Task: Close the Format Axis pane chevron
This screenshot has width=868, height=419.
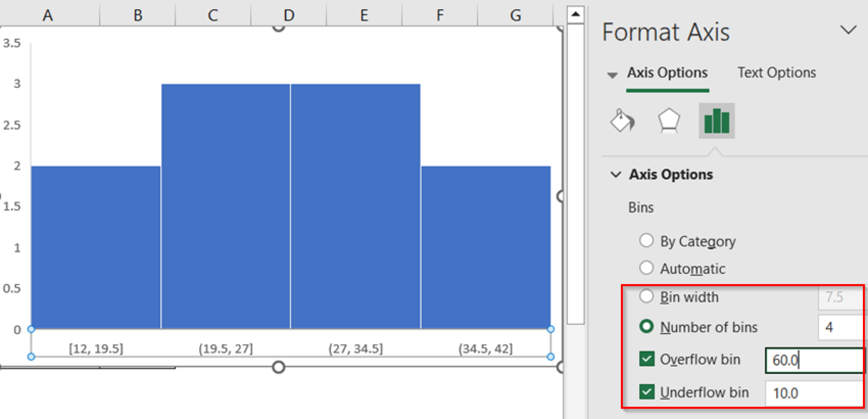Action: tap(848, 30)
